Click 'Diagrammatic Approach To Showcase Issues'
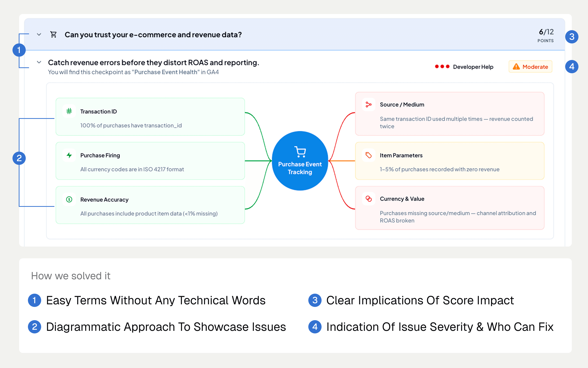This screenshot has height=368, width=588. click(x=166, y=327)
